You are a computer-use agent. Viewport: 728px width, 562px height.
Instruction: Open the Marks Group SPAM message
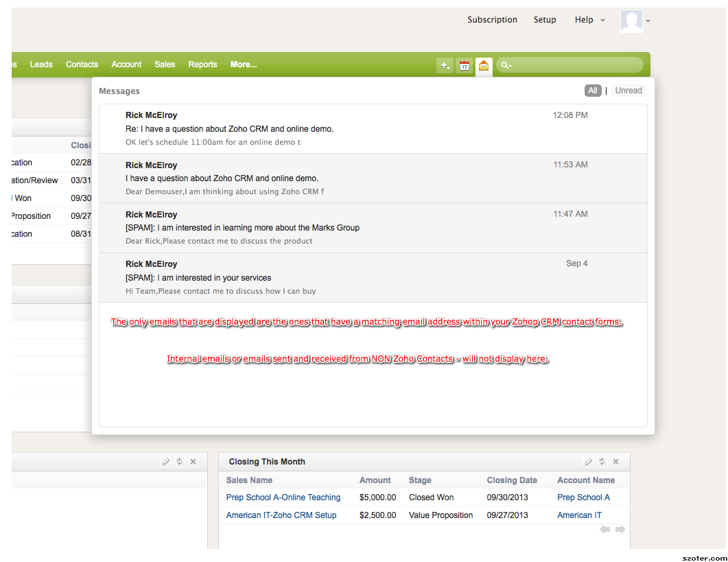(x=373, y=228)
